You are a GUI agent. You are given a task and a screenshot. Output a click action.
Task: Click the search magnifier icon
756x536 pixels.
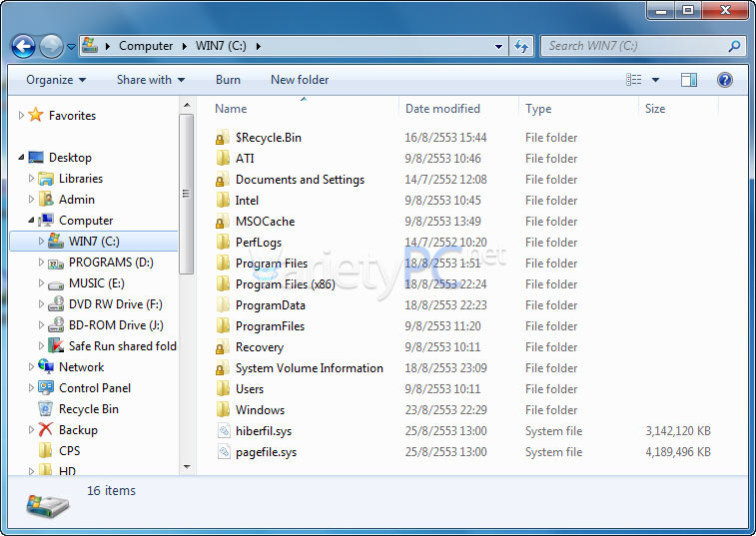734,46
